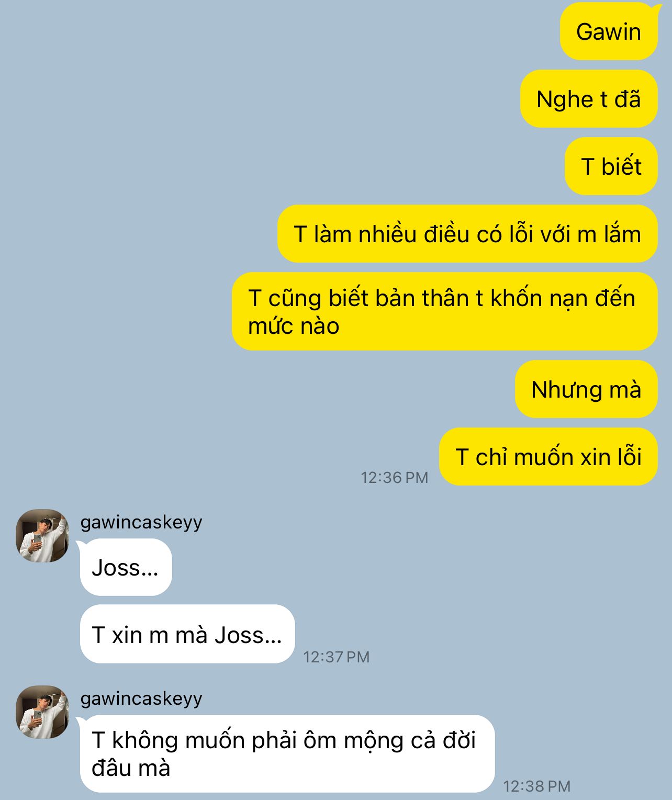Image resolution: width=672 pixels, height=800 pixels.
Task: Select the 'Nghe t đã' message bubble
Action: (589, 99)
